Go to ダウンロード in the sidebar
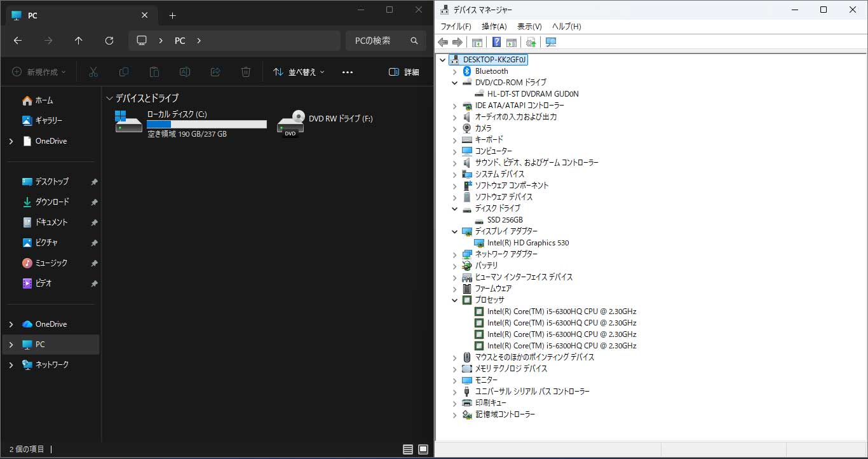 (51, 202)
